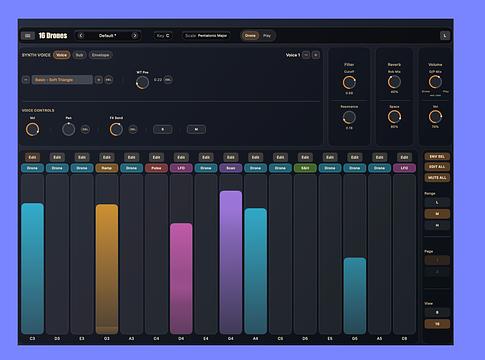This screenshot has height=360, width=485.
Task: Click the voice Vol knob under Voice Controls
Action: tap(32, 129)
